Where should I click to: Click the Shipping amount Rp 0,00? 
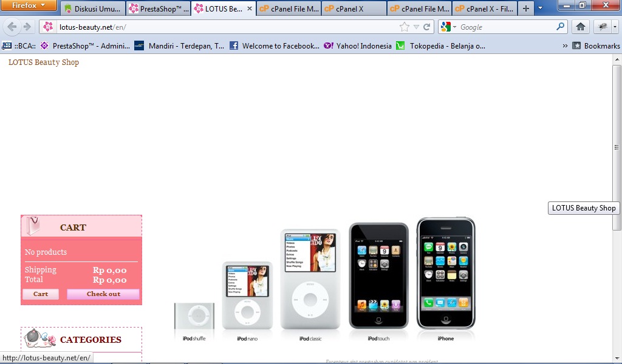[x=110, y=270]
